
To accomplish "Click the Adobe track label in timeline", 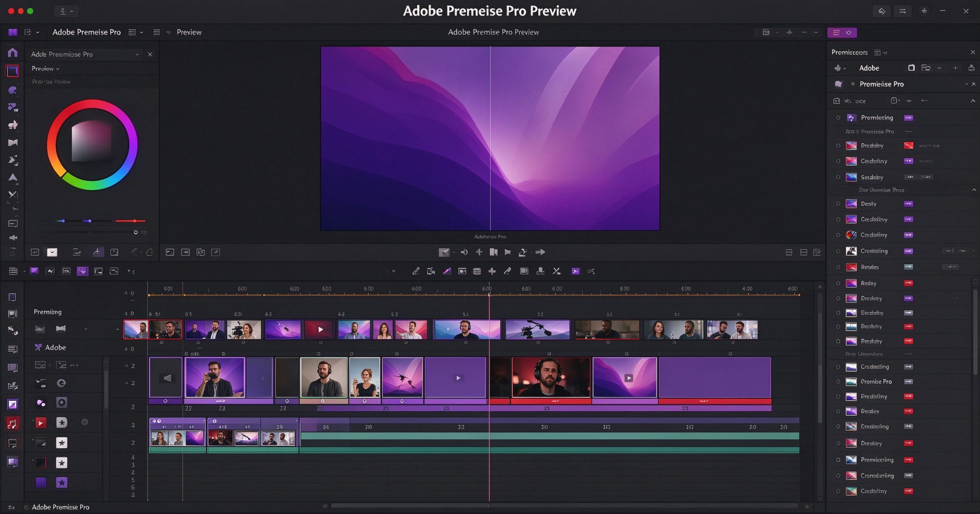I will coord(56,348).
